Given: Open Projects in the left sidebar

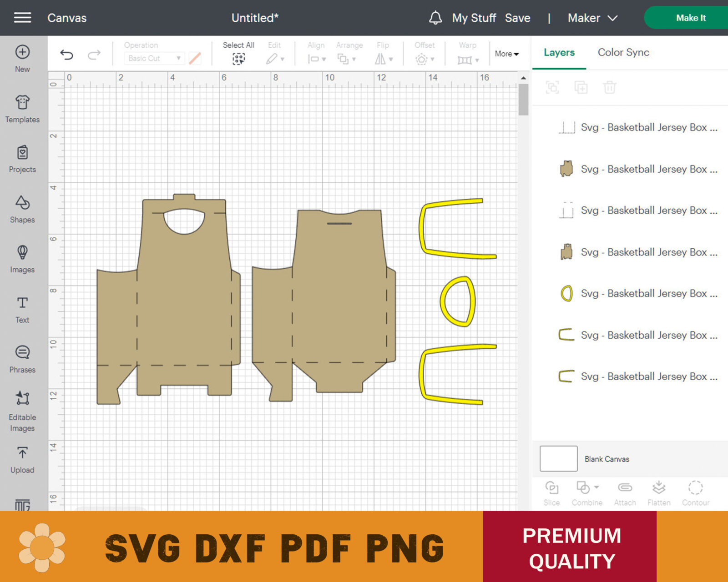Looking at the screenshot, I should coord(22,159).
